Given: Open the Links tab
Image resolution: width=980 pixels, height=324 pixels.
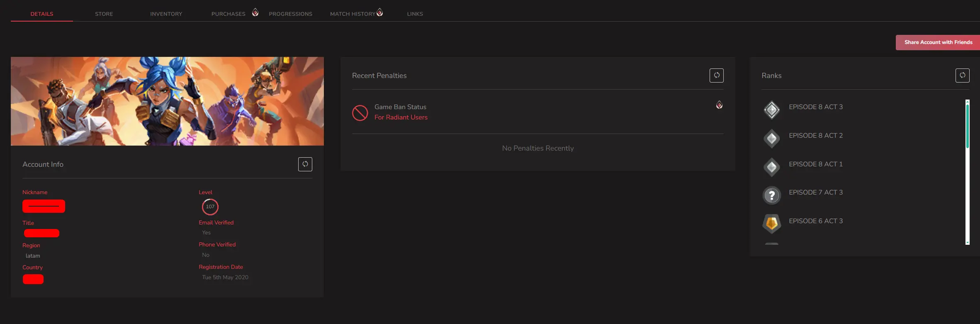Looking at the screenshot, I should click(415, 14).
